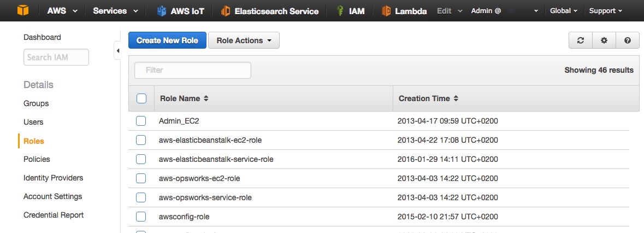644x233 pixels.
Task: Open aws-opsworks-service-role
Action: pyautogui.click(x=205, y=197)
